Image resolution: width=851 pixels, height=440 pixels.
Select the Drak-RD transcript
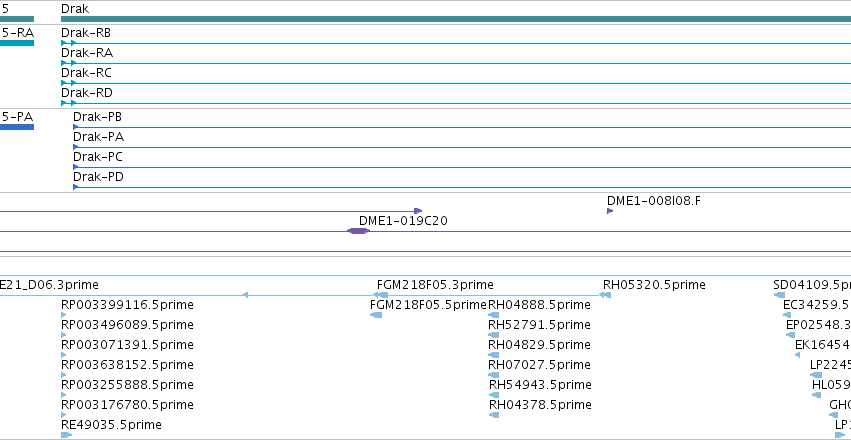456,103
